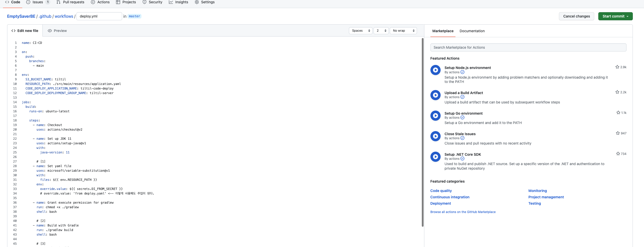The image size is (644, 247).
Task: Open Upload a Build Artifact action
Action: tap(464, 93)
